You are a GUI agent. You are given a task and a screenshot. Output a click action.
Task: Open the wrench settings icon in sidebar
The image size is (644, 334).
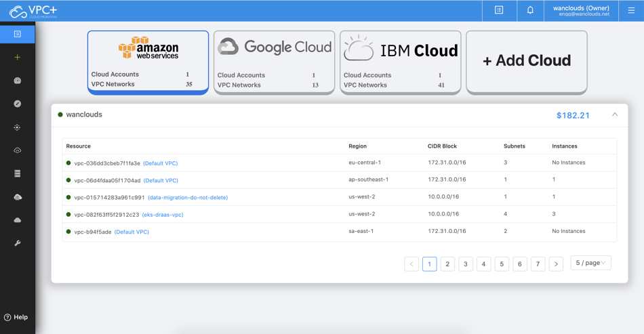(18, 243)
